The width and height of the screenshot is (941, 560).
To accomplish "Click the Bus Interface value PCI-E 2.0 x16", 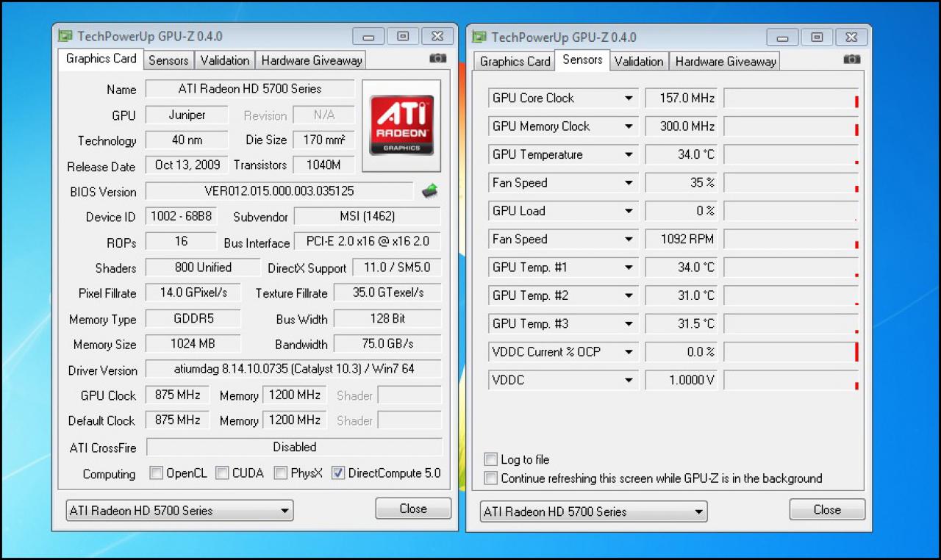I will tap(368, 241).
